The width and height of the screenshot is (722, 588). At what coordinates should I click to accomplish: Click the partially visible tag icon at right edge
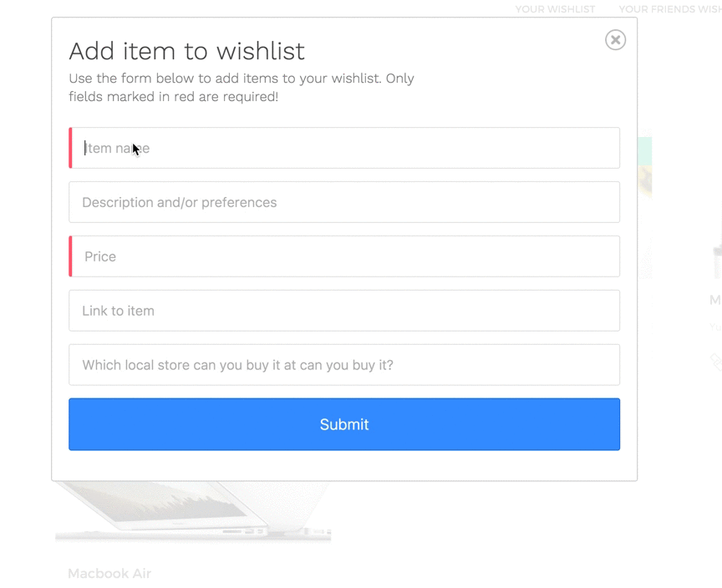tap(716, 362)
